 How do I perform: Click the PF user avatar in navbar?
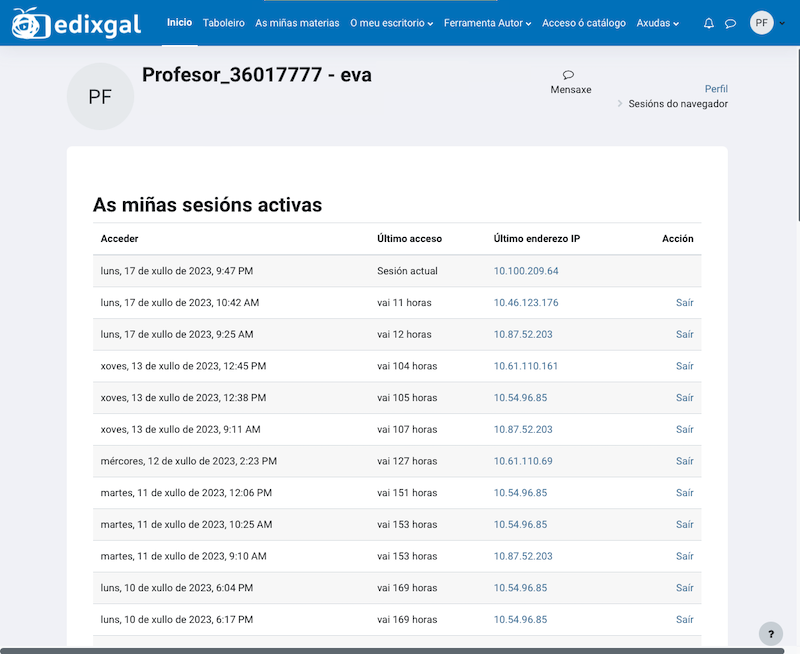(x=762, y=23)
